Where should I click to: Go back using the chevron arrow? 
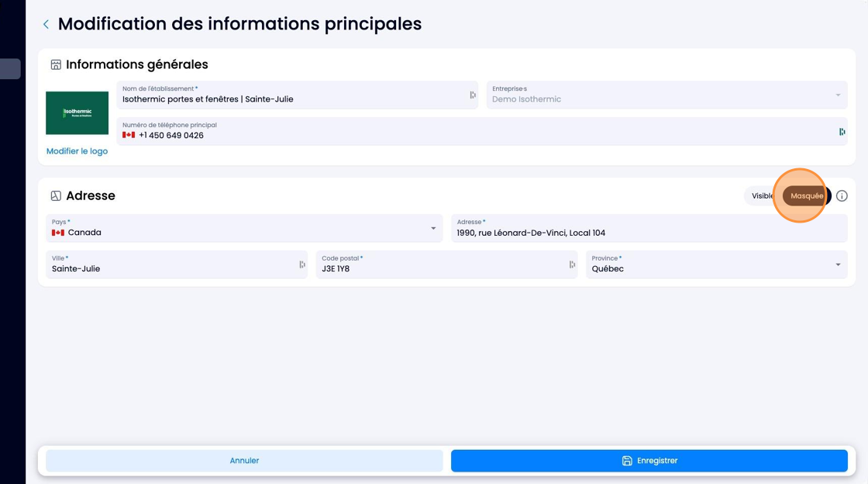coord(46,24)
